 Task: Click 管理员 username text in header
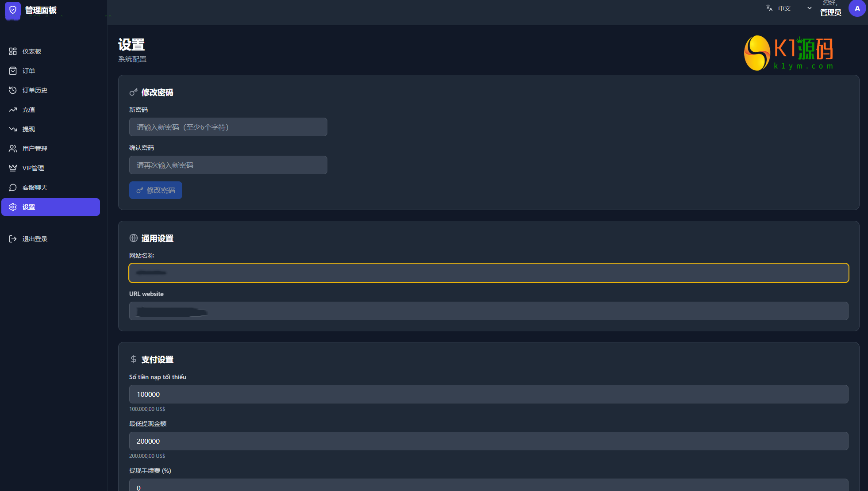830,12
